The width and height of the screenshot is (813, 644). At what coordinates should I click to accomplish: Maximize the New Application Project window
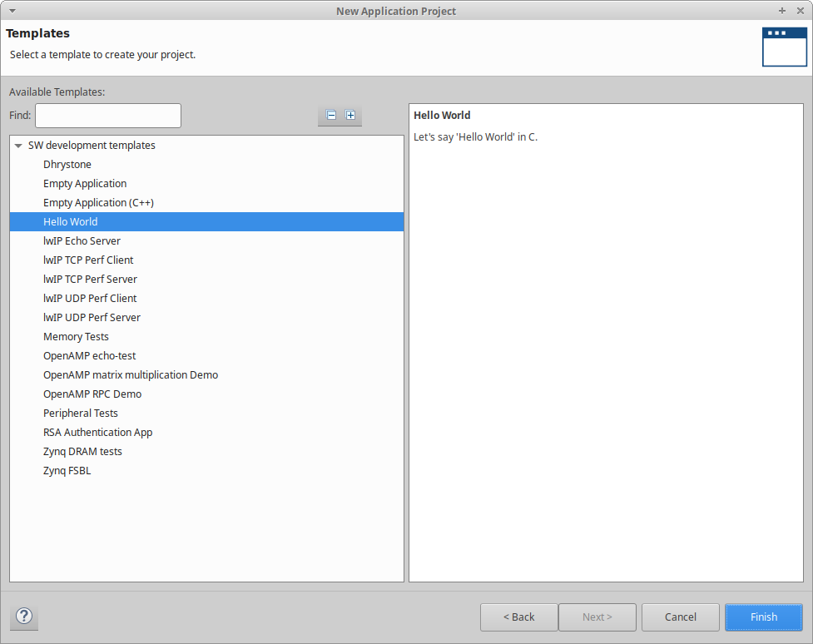coord(782,11)
